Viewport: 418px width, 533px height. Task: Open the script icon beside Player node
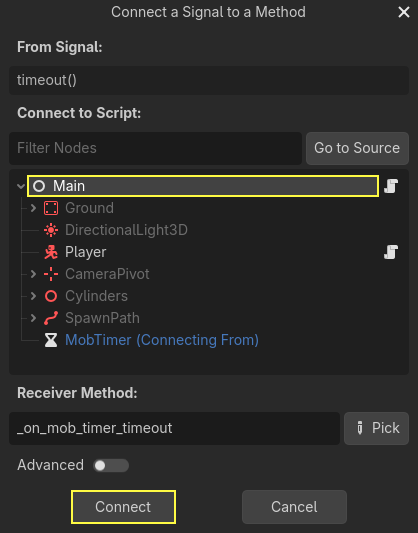(391, 252)
